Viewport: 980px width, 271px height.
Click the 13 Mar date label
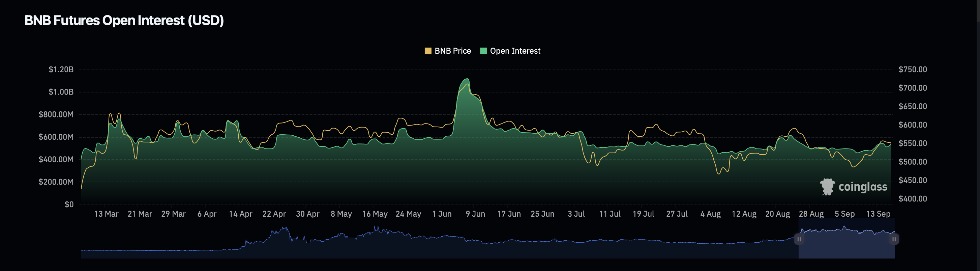(106, 214)
